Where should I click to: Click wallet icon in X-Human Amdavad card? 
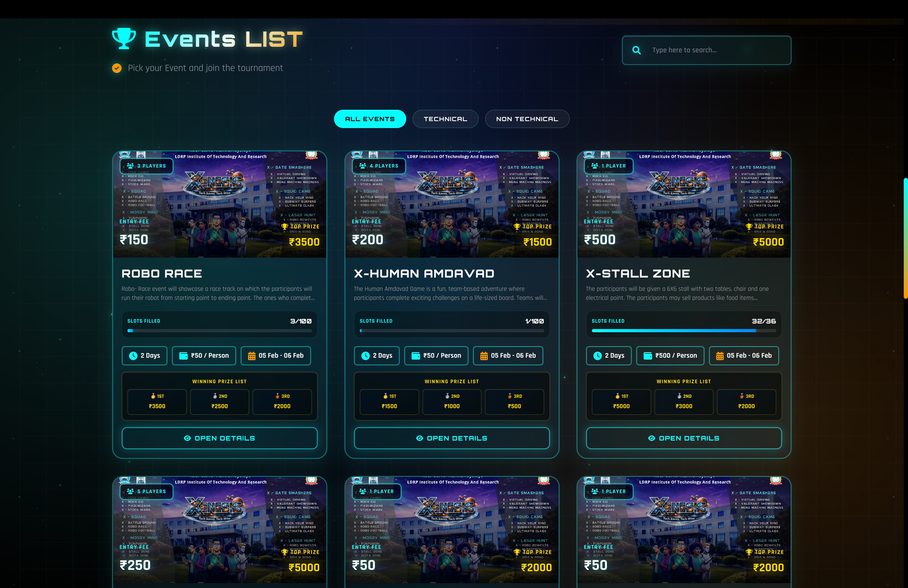click(x=416, y=356)
